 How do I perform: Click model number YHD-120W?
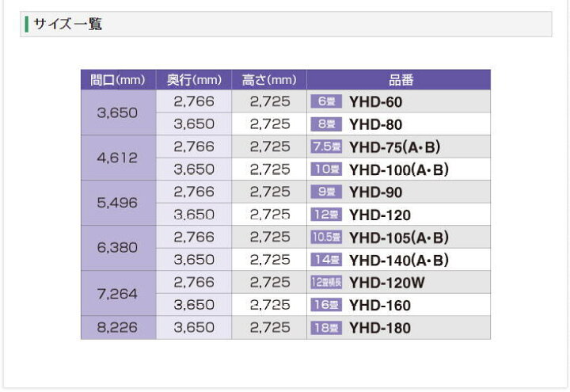point(387,283)
